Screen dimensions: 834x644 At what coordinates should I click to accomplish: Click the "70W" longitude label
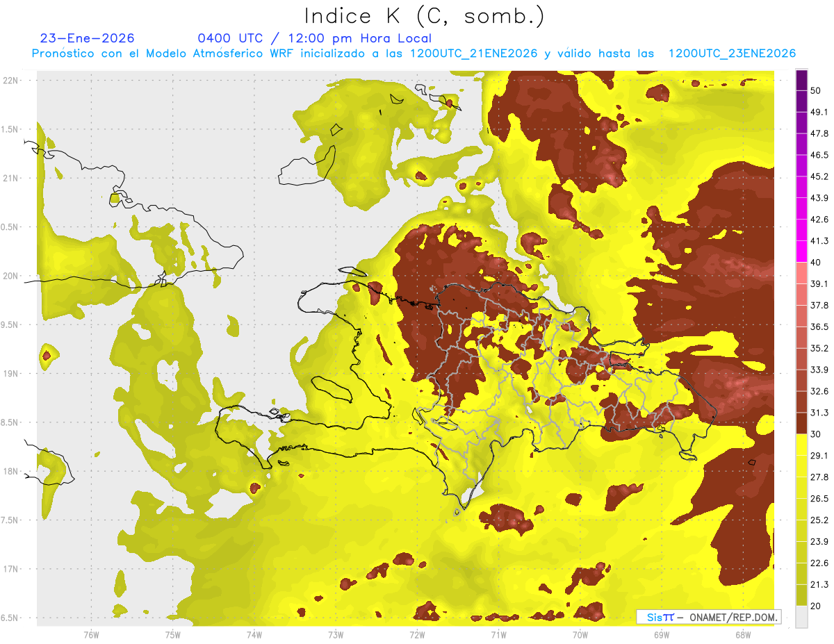pyautogui.click(x=580, y=635)
